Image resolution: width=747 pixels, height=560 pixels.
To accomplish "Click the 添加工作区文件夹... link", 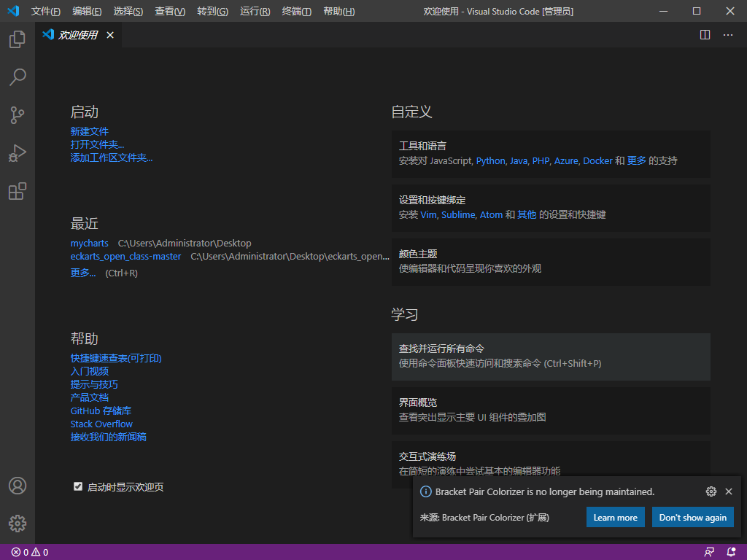I will click(x=112, y=157).
